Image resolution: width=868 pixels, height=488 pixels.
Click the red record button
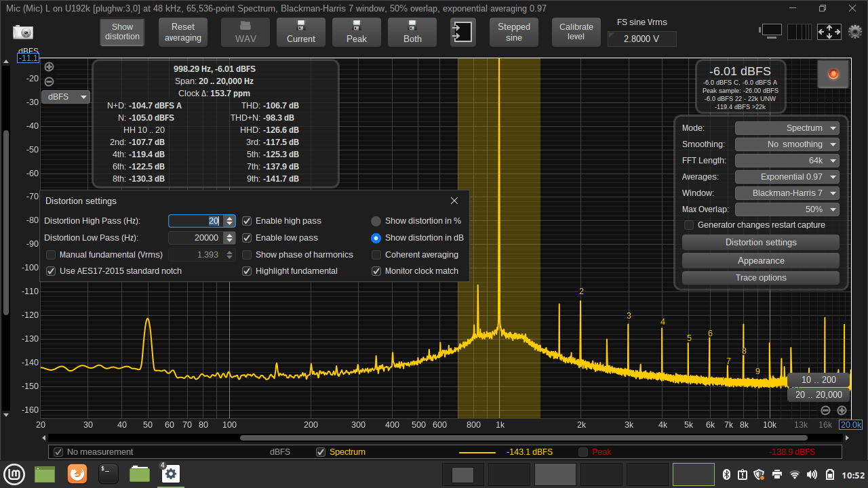click(833, 74)
